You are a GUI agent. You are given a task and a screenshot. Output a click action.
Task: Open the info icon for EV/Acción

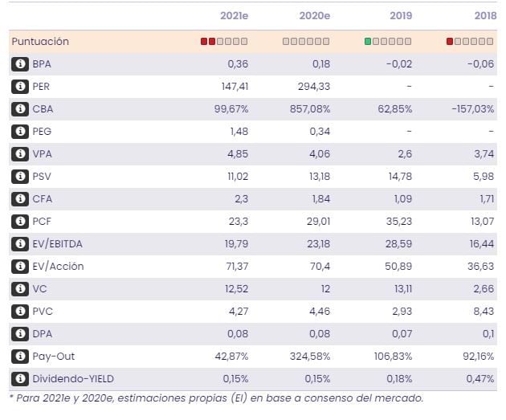coord(20,266)
